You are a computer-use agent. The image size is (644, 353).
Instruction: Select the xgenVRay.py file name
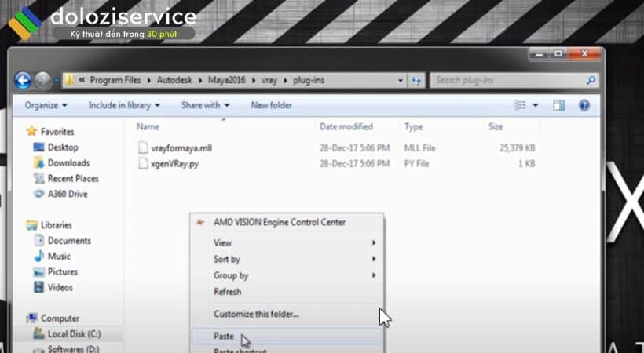(x=175, y=164)
